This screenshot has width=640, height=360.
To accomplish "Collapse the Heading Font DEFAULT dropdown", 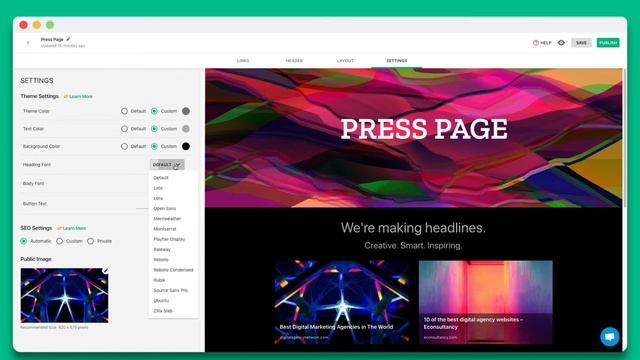I will click(x=167, y=164).
